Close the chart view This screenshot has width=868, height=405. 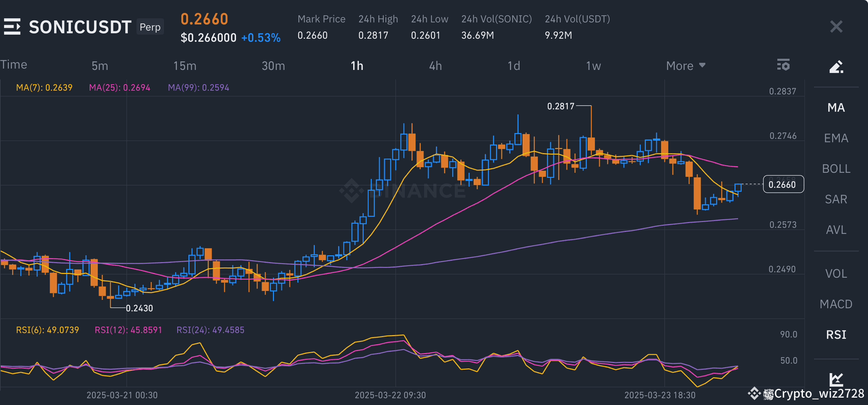(x=836, y=26)
